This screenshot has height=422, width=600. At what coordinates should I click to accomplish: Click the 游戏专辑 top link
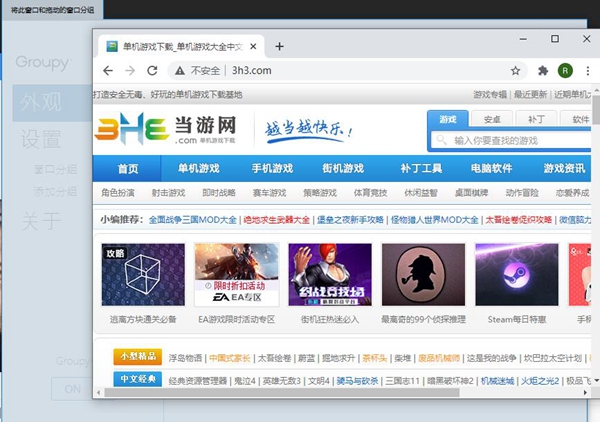[x=490, y=95]
